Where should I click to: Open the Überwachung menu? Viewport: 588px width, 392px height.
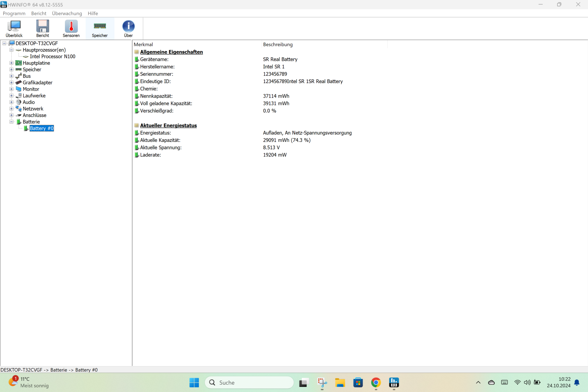[67, 13]
